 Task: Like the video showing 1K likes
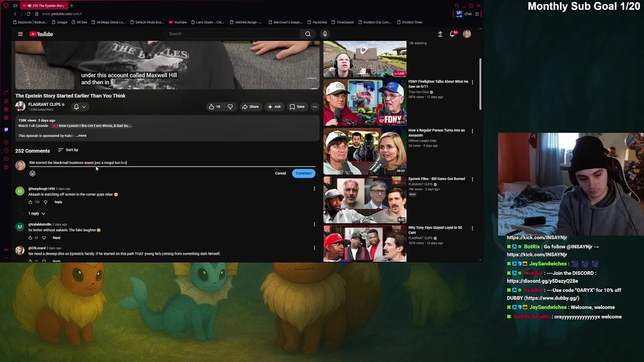tap(215, 107)
